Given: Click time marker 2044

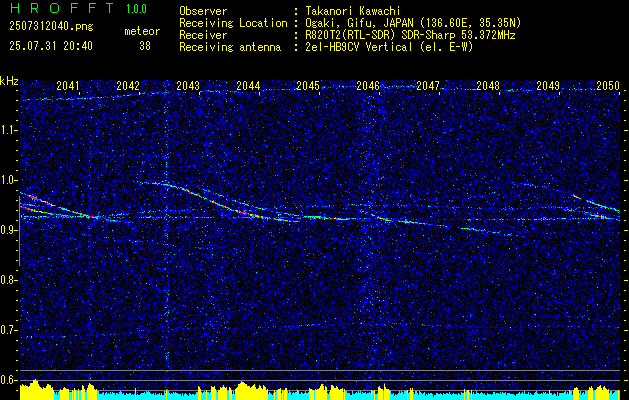Looking at the screenshot, I should tap(248, 86).
